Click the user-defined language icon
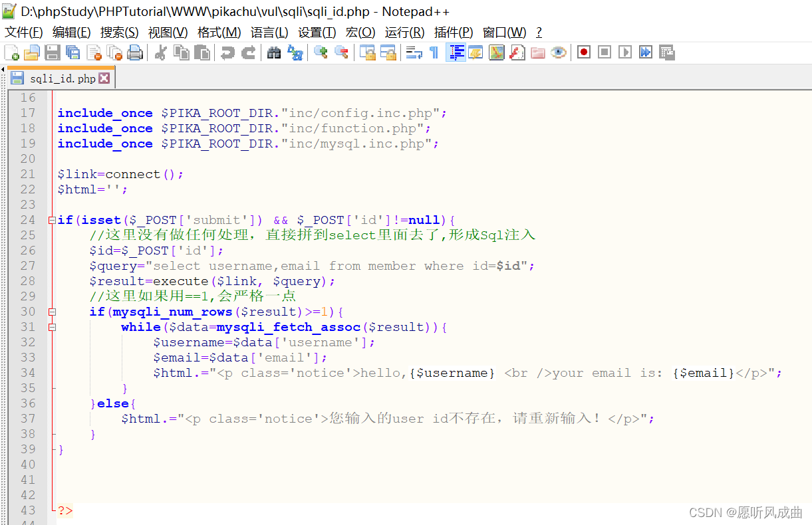 click(x=475, y=52)
